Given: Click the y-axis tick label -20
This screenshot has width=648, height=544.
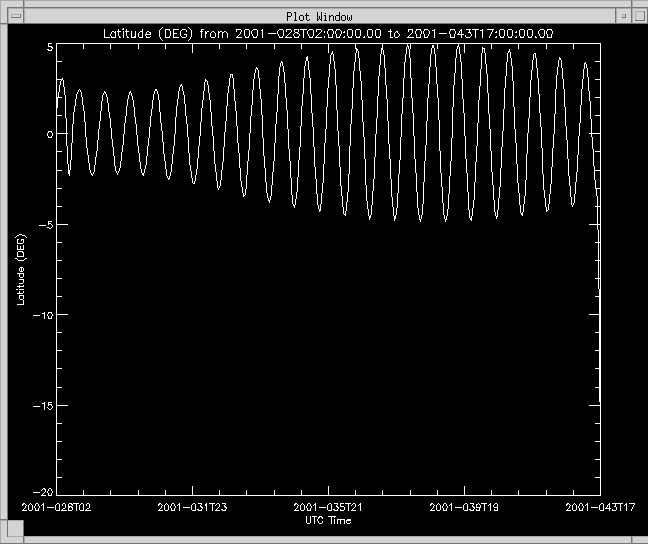Looking at the screenshot, I should (x=43, y=490).
